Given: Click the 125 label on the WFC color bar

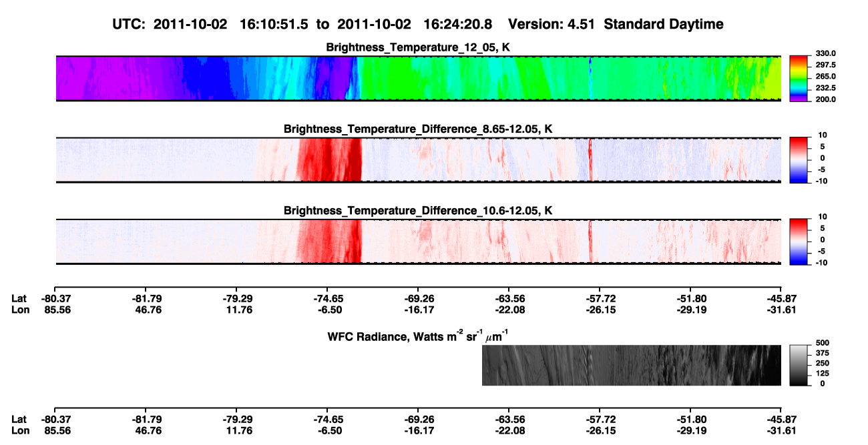Looking at the screenshot, I should pyautogui.click(x=822, y=373).
